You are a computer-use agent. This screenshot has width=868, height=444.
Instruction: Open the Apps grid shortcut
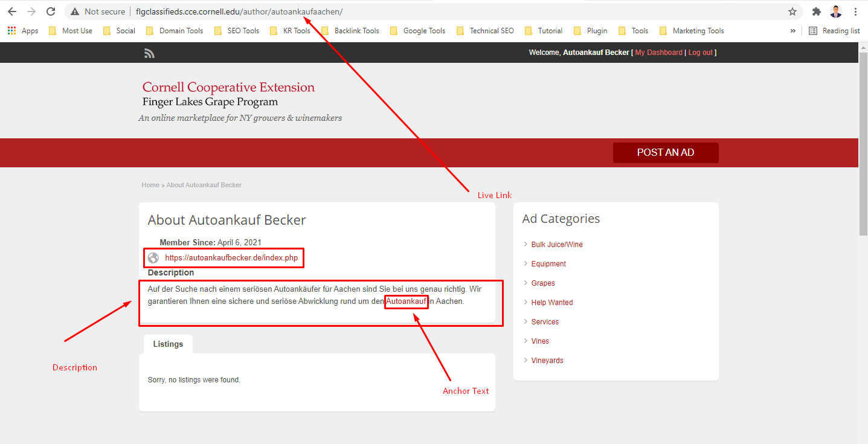[x=23, y=31]
